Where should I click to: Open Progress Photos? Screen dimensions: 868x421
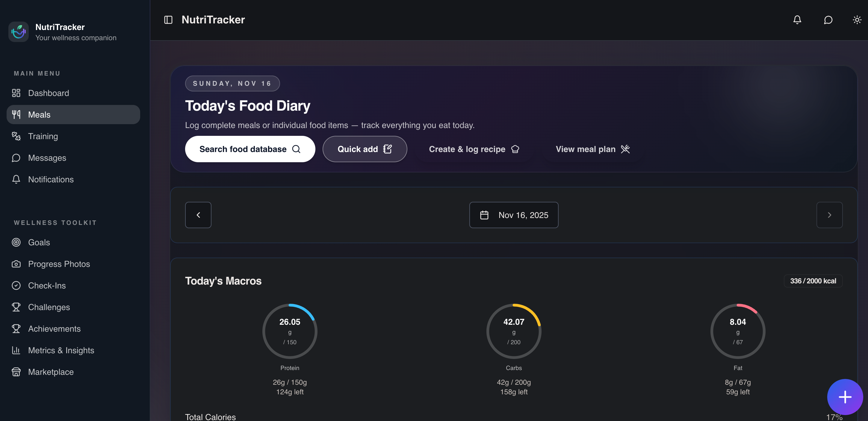click(x=59, y=264)
